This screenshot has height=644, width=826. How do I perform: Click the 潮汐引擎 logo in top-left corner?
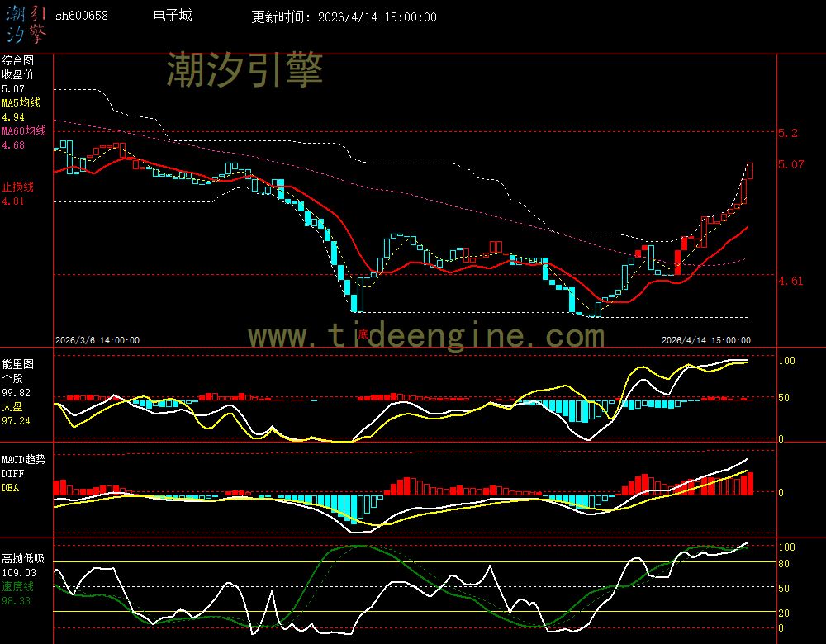click(x=26, y=23)
